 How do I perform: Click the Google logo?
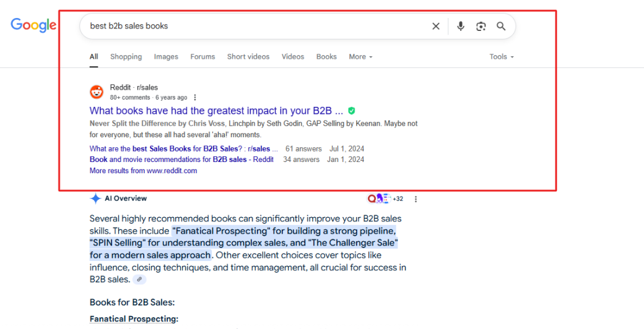point(33,25)
